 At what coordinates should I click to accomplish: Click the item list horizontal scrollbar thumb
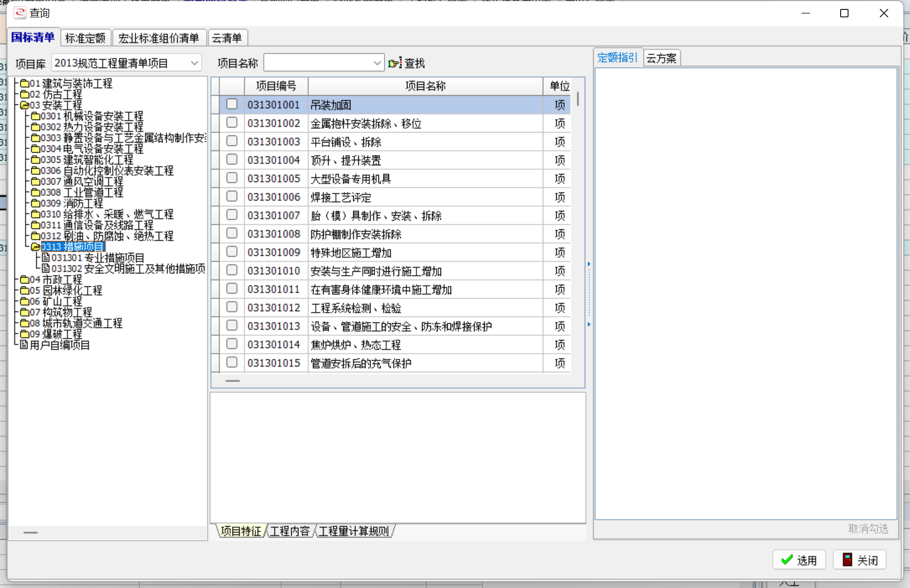(x=233, y=381)
